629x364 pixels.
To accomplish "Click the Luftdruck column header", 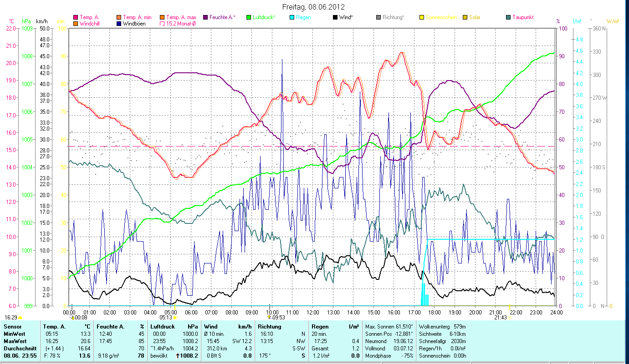I will tap(163, 327).
